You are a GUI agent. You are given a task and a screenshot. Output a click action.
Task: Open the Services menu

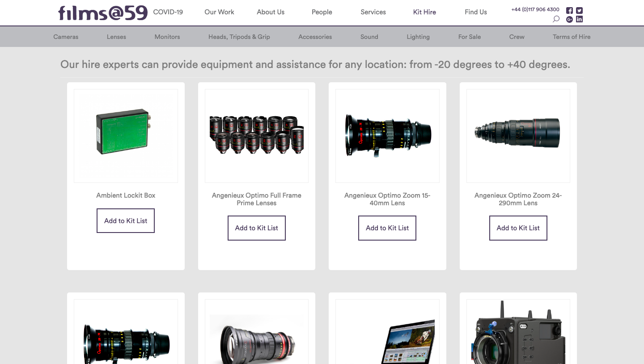tap(373, 12)
